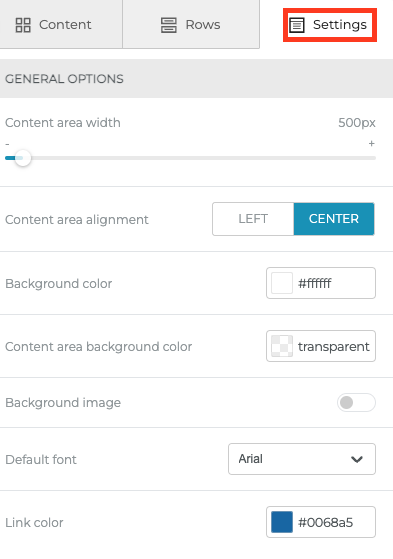Screen dimensions: 393x559
Task: Open the Settings tab
Action: point(330,25)
